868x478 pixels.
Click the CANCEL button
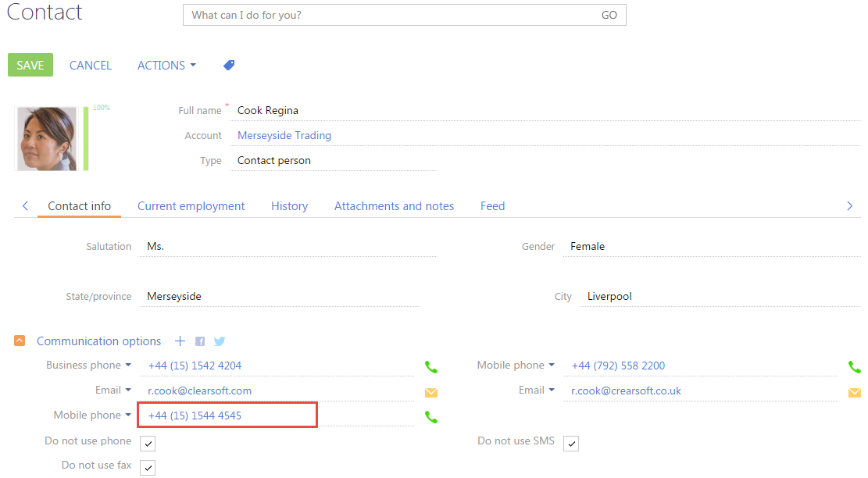pos(90,66)
